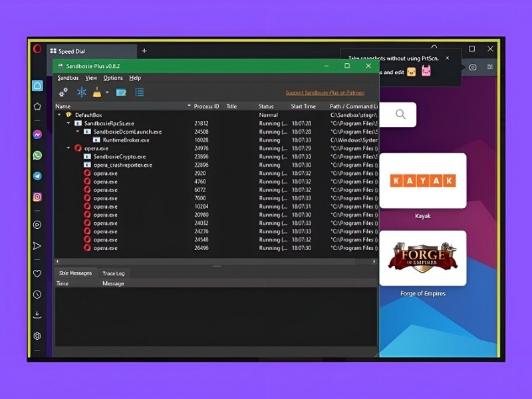Click the Name column sort arrow
Viewport: 532px width, 399px height.
(x=189, y=106)
